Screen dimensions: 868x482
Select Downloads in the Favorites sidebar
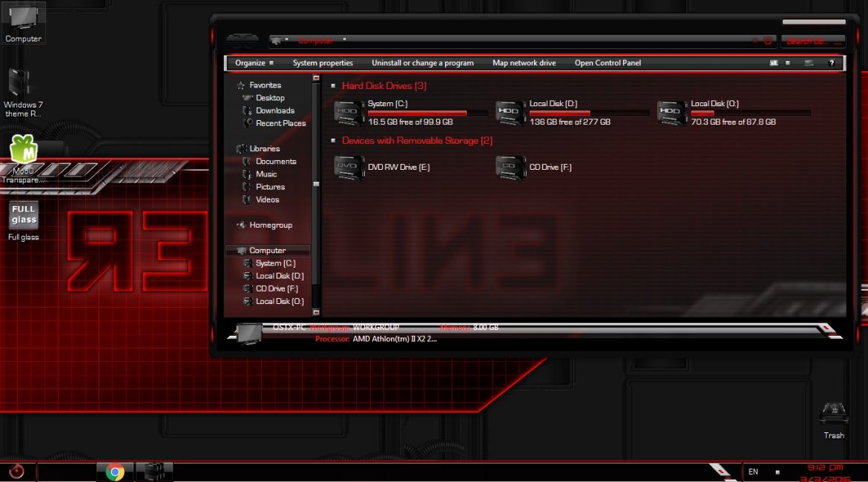point(275,110)
